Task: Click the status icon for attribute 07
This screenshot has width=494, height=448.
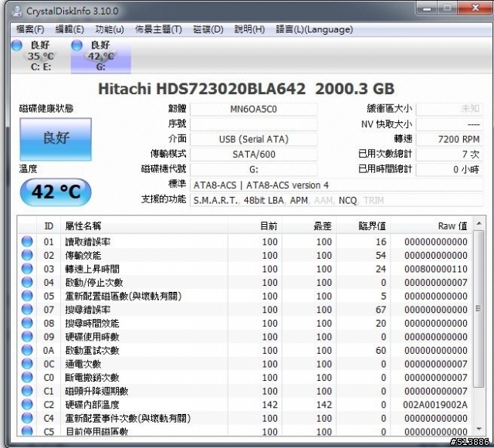Action: (x=27, y=309)
